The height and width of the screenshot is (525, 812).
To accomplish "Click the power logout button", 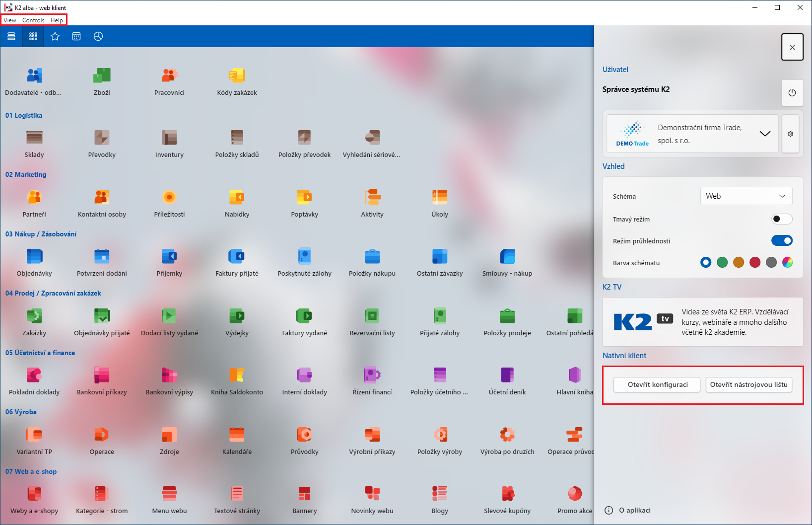I will (x=792, y=93).
